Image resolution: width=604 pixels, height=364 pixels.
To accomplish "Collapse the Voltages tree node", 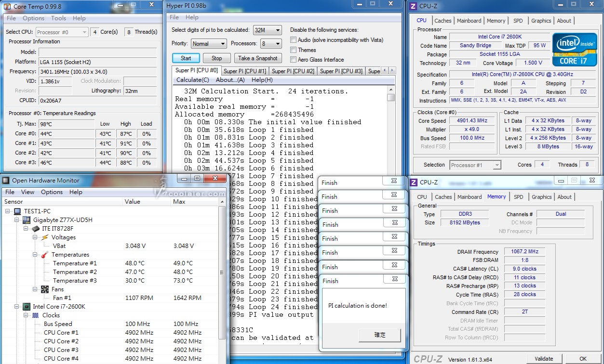I will [x=36, y=237].
